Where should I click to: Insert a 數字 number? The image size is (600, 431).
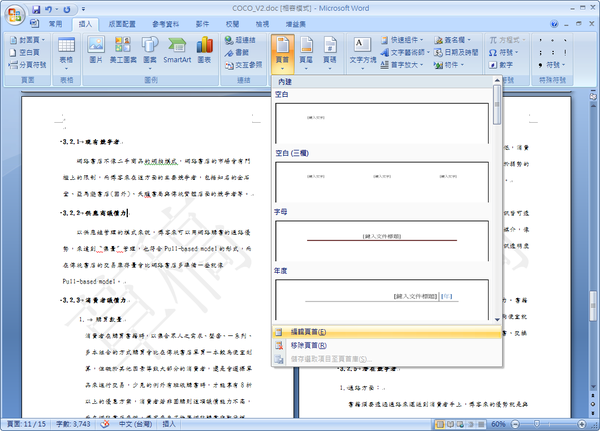click(x=501, y=65)
